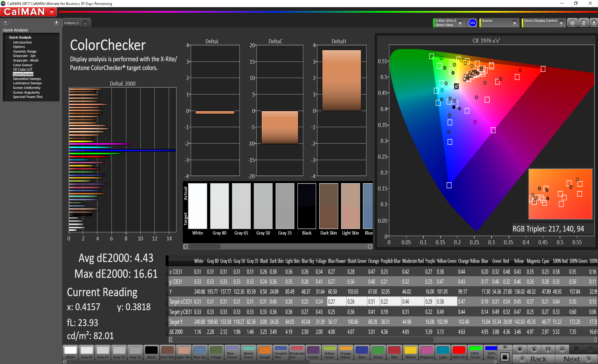Screen dimensions: 598x364
Task: Toggle the infinity continuous read button
Action: pos(562,349)
